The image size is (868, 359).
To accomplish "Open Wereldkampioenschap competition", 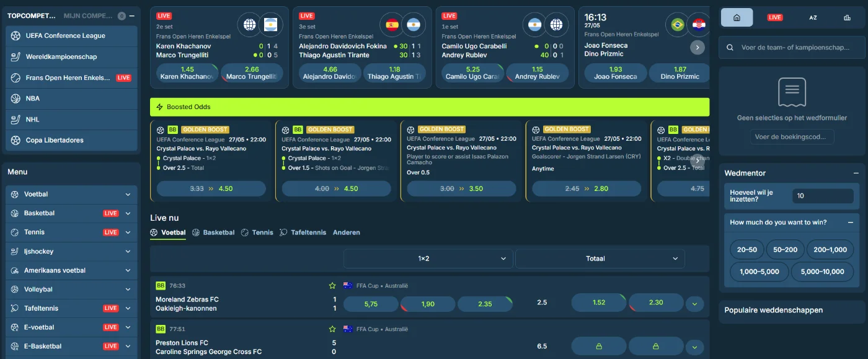I will (x=72, y=57).
